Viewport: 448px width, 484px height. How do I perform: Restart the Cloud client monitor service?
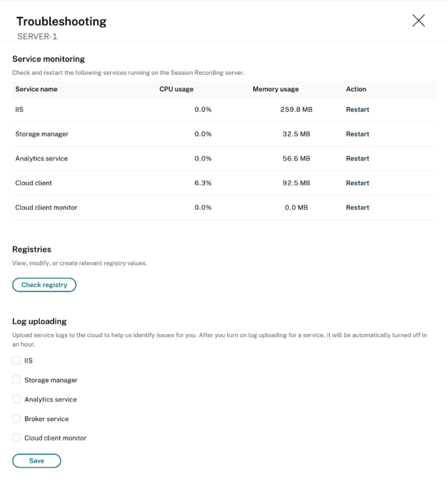click(357, 207)
